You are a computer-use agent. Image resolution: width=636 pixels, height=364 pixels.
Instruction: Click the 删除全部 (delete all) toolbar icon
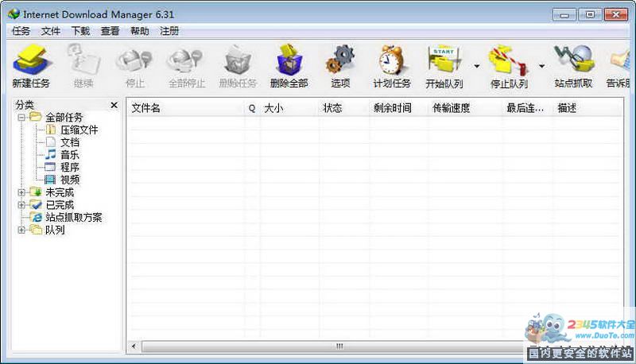tap(289, 60)
